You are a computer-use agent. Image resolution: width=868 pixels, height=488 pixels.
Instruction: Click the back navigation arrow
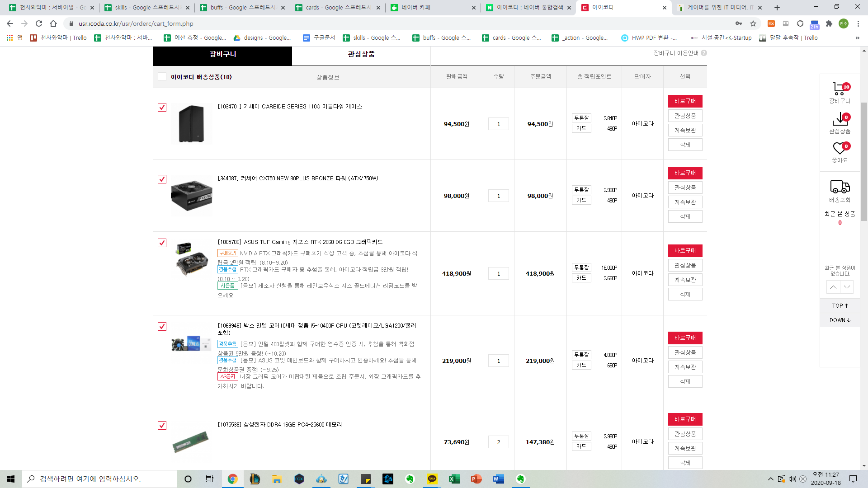click(x=10, y=23)
